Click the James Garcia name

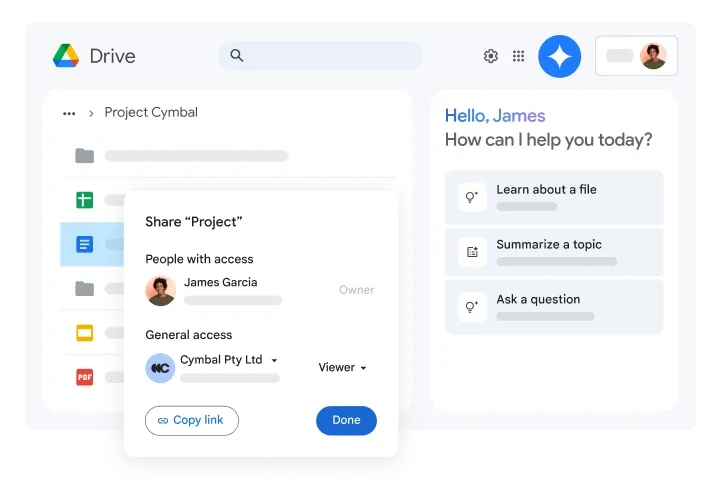tap(220, 282)
